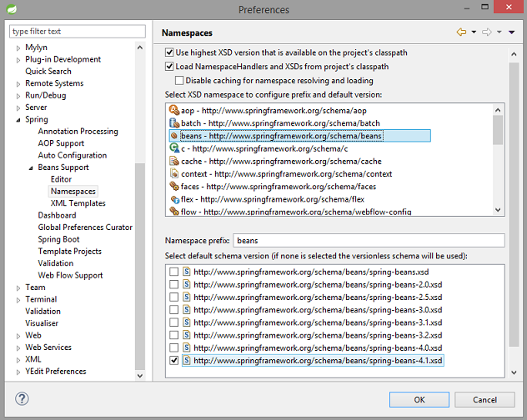527x420 pixels.
Task: Open the Spring Boot preference page
Action: click(x=58, y=239)
